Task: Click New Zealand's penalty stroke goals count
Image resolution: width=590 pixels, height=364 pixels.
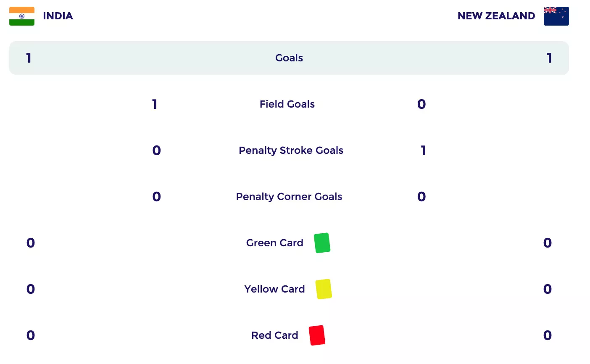Action: [x=423, y=150]
